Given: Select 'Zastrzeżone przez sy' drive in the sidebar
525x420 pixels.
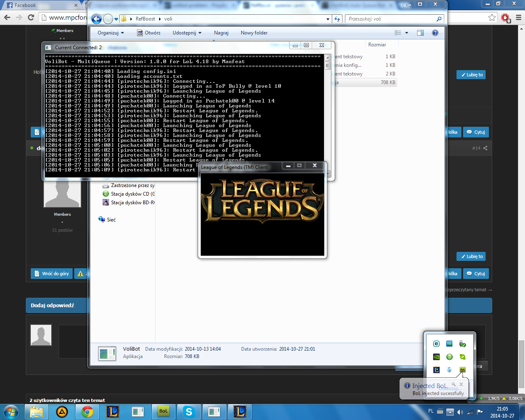Looking at the screenshot, I should point(128,185).
